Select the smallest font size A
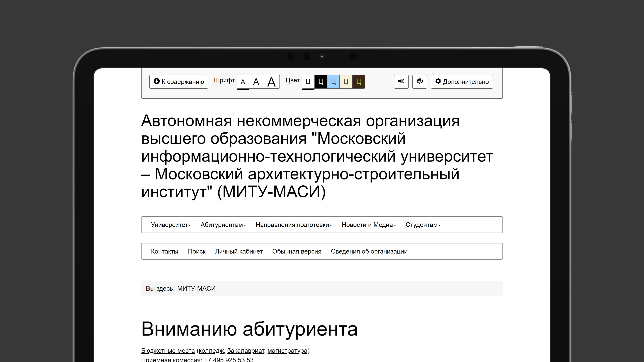644x362 pixels. coord(243,82)
